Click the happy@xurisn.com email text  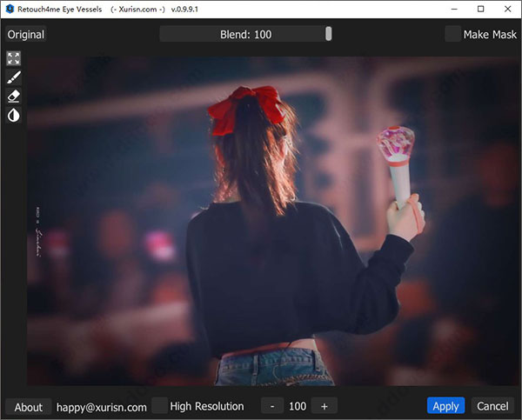click(102, 406)
